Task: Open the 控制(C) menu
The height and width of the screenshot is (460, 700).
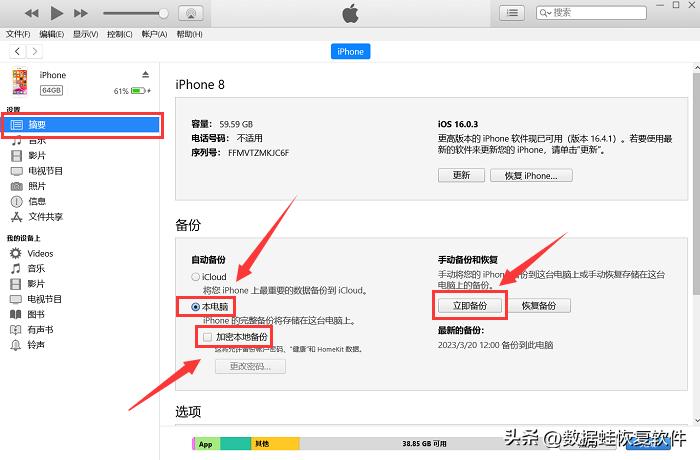Action: click(120, 34)
